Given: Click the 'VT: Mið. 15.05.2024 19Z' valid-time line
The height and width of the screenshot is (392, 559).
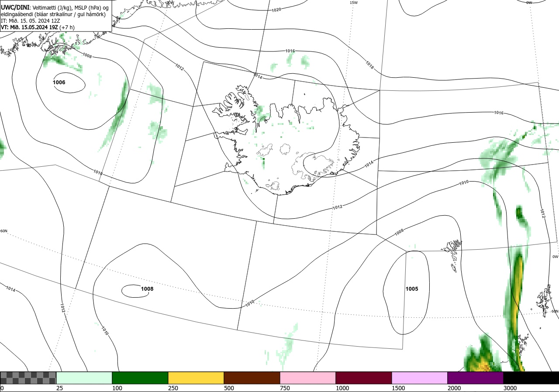Looking at the screenshot, I should point(38,27).
